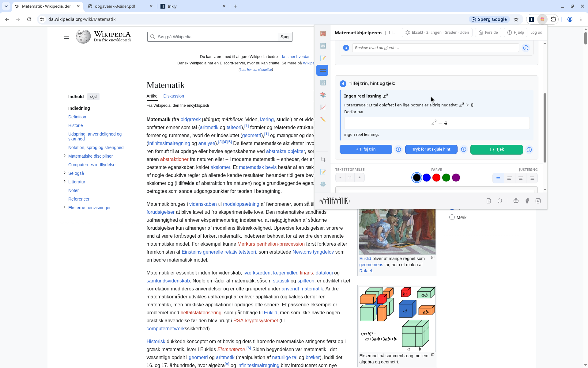Open the Chrome tab search dropdown arrow
The height and width of the screenshot is (368, 588).
[x=6, y=6]
